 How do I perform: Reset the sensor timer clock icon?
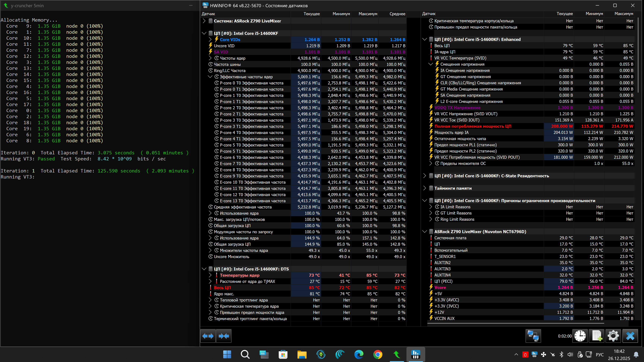580,336
